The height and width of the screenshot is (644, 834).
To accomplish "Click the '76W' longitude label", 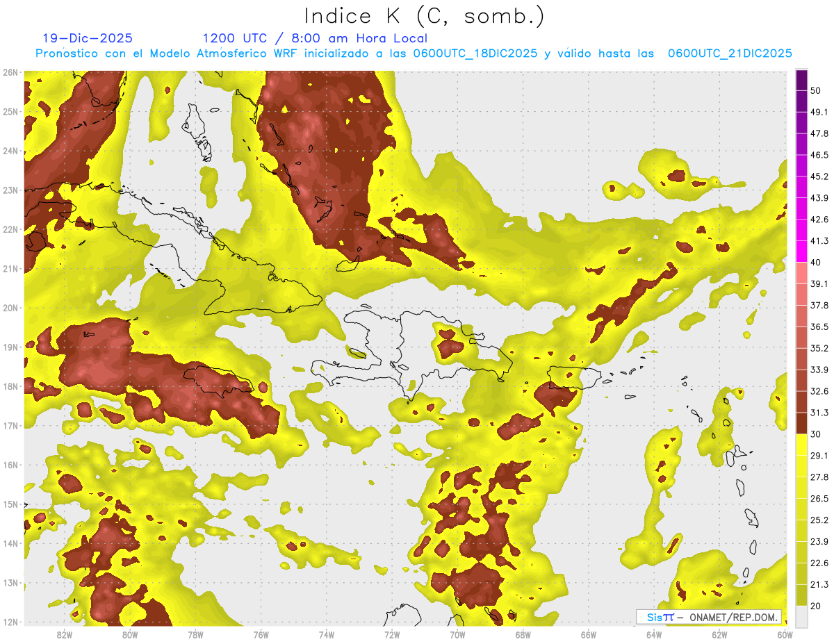I will pos(261,634).
